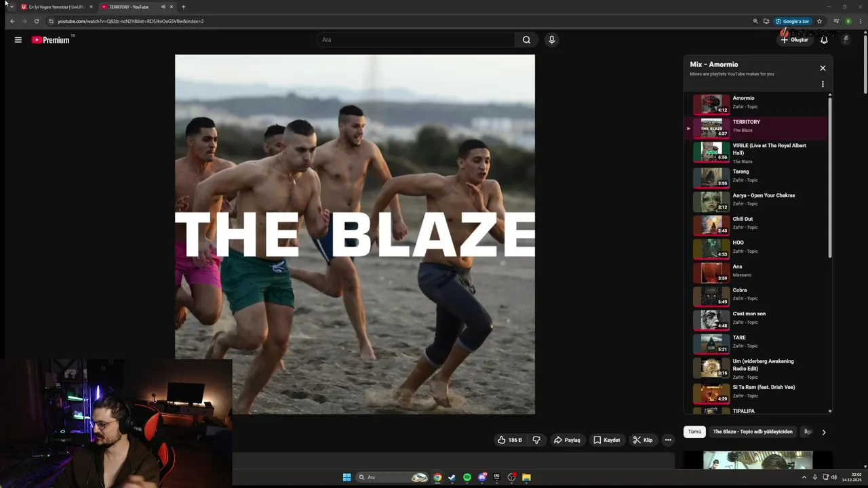Mute the TERRITORY tab via speaker icon
Image resolution: width=868 pixels, height=488 pixels.
pyautogui.click(x=163, y=7)
